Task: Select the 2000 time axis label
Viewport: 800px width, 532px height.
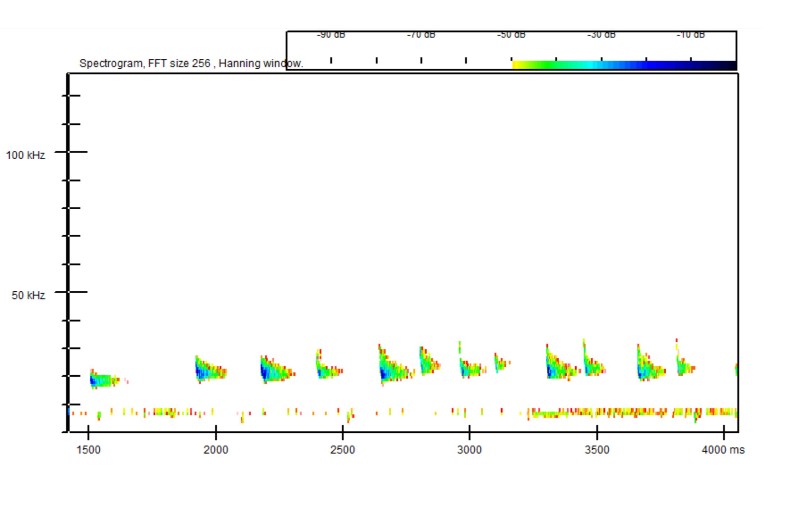Action: coord(216,451)
